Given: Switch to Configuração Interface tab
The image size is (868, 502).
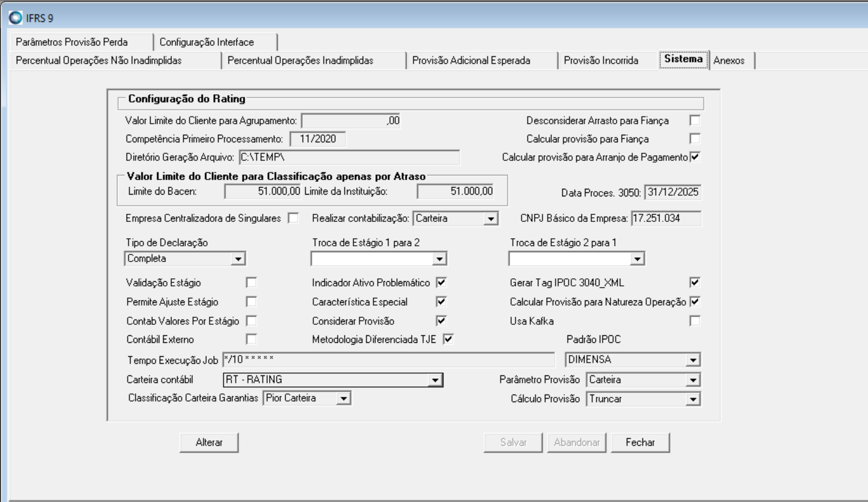Looking at the screenshot, I should point(215,42).
